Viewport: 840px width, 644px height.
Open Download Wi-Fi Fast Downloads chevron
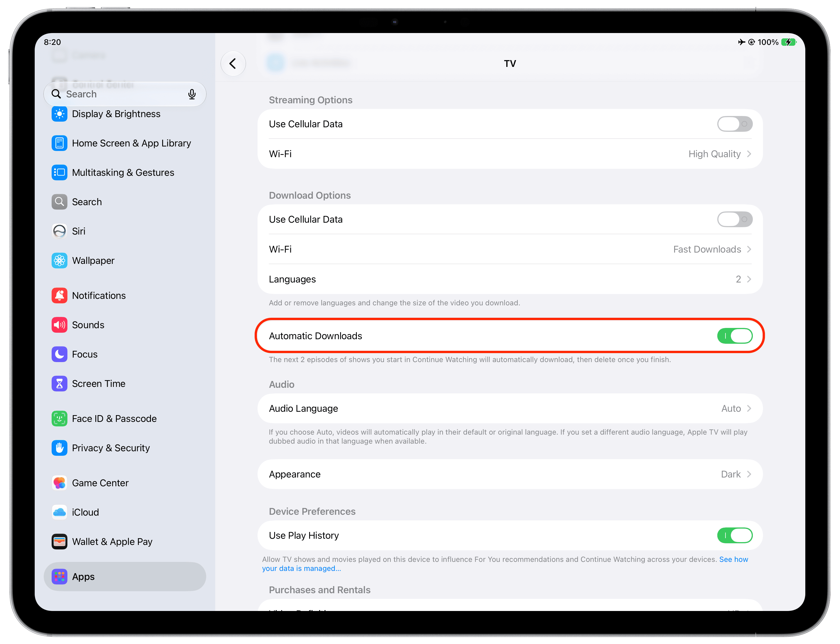point(749,249)
